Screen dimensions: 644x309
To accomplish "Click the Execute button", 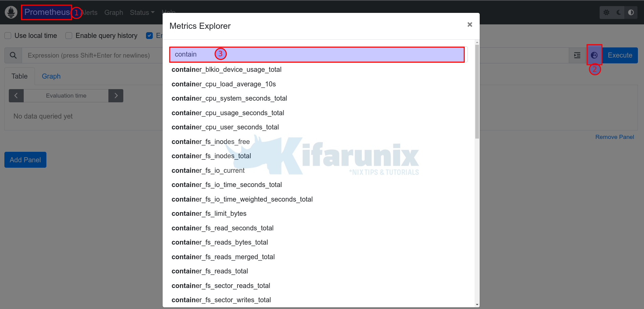I will (x=620, y=55).
